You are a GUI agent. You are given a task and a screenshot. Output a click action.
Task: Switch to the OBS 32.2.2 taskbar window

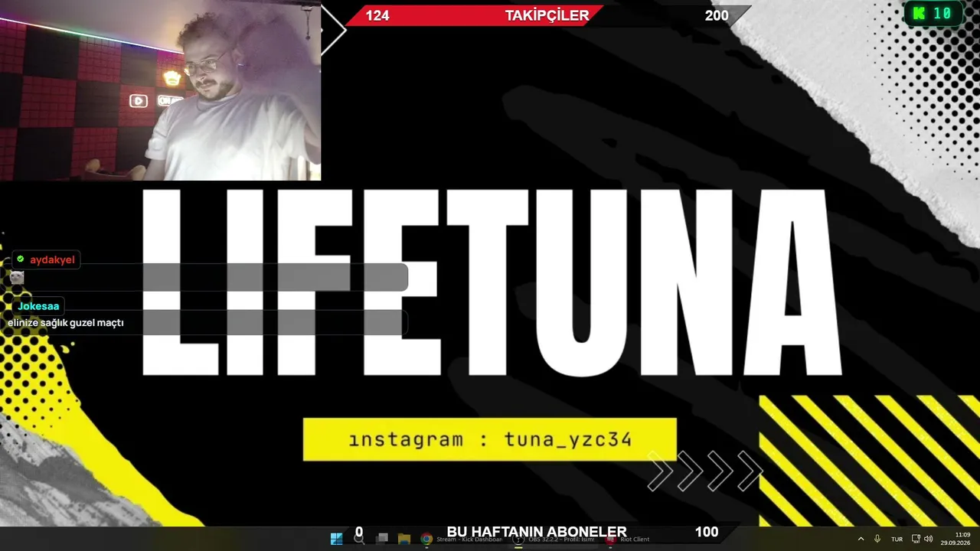click(x=554, y=539)
